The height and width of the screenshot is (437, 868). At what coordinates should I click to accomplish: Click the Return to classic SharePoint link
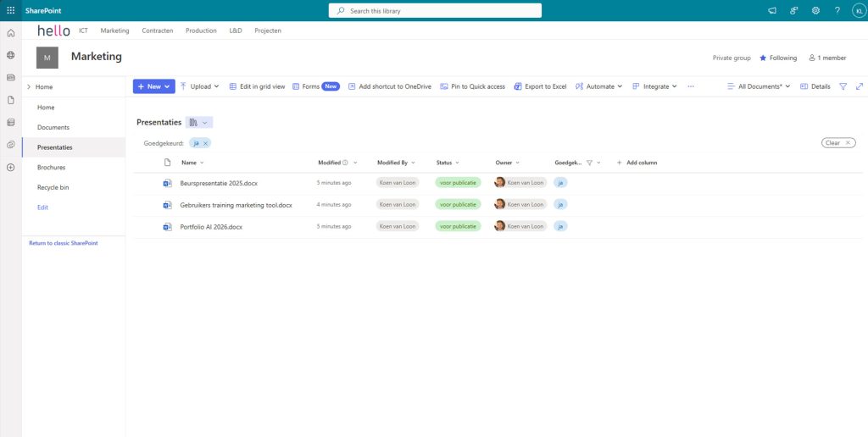64,243
